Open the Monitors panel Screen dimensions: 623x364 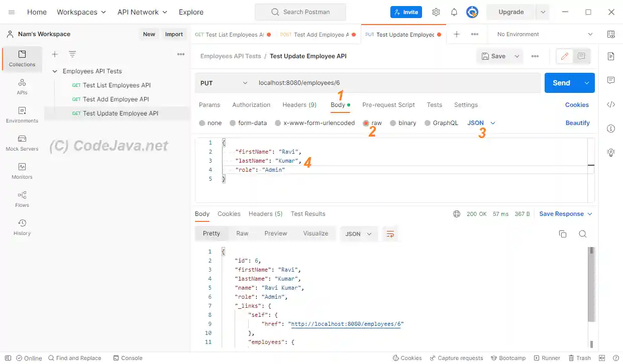(x=22, y=171)
